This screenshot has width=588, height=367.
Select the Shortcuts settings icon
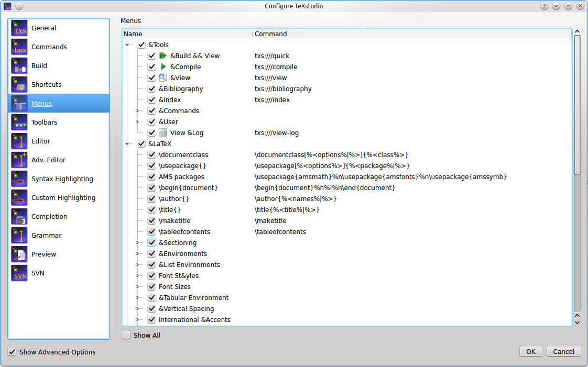pos(19,84)
